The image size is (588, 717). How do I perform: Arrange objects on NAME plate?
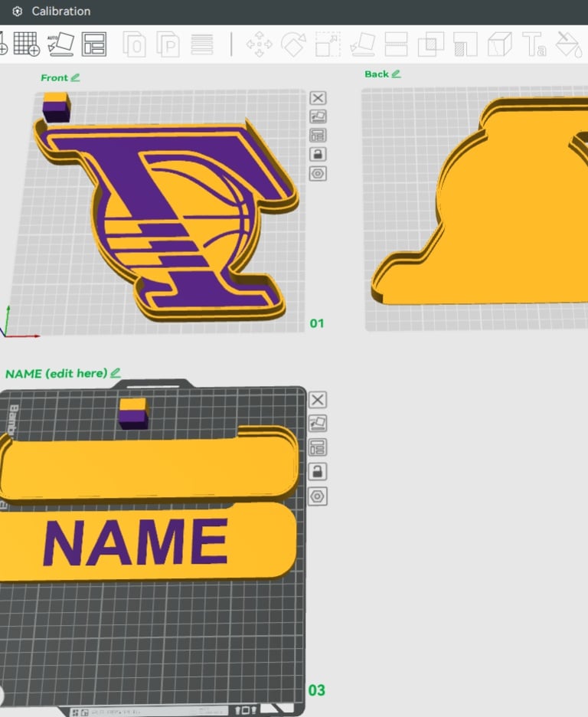(318, 447)
